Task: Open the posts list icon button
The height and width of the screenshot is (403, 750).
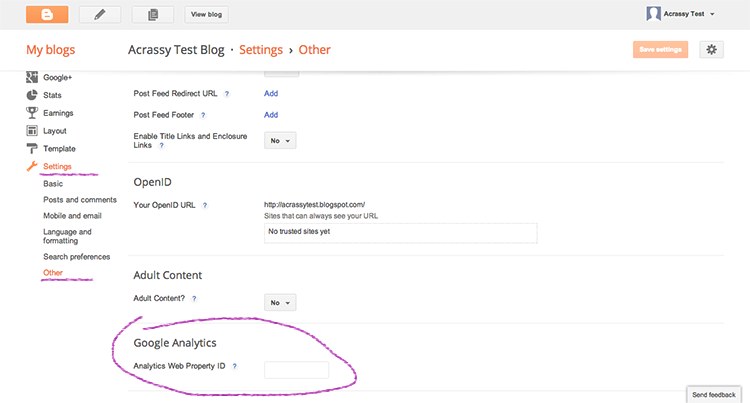Action: coord(153,14)
